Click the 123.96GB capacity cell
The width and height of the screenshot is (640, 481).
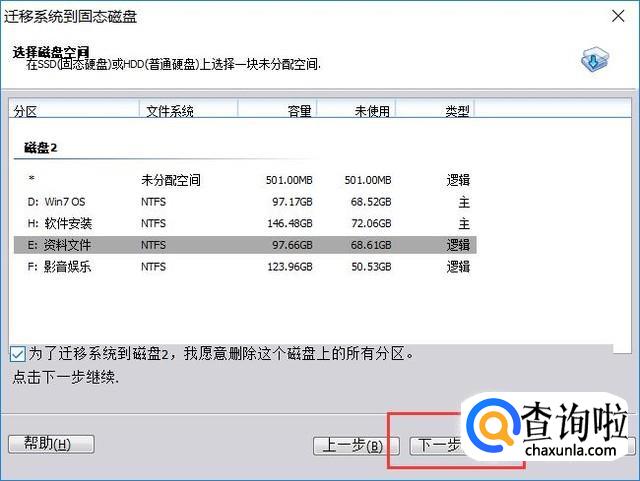click(x=290, y=267)
